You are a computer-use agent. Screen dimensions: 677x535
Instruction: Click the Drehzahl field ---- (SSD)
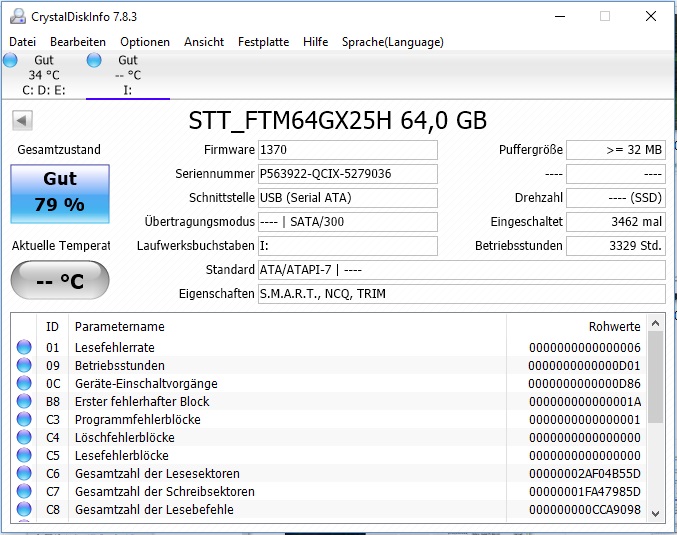[616, 198]
